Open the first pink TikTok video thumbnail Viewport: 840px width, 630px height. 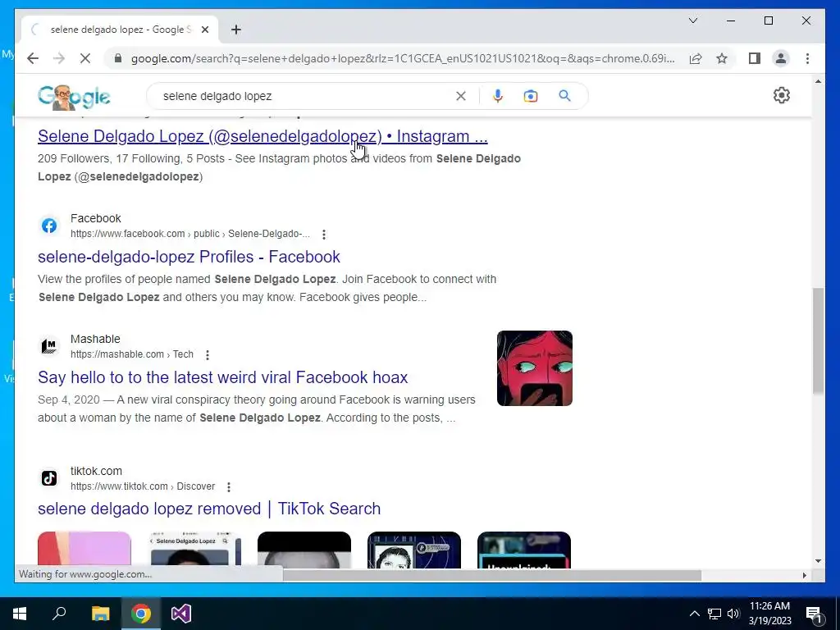coord(84,550)
